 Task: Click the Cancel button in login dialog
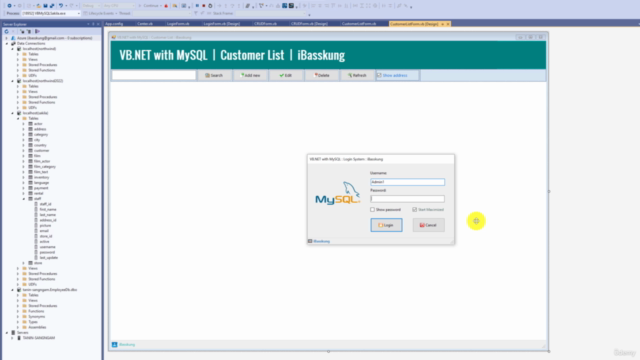point(429,225)
